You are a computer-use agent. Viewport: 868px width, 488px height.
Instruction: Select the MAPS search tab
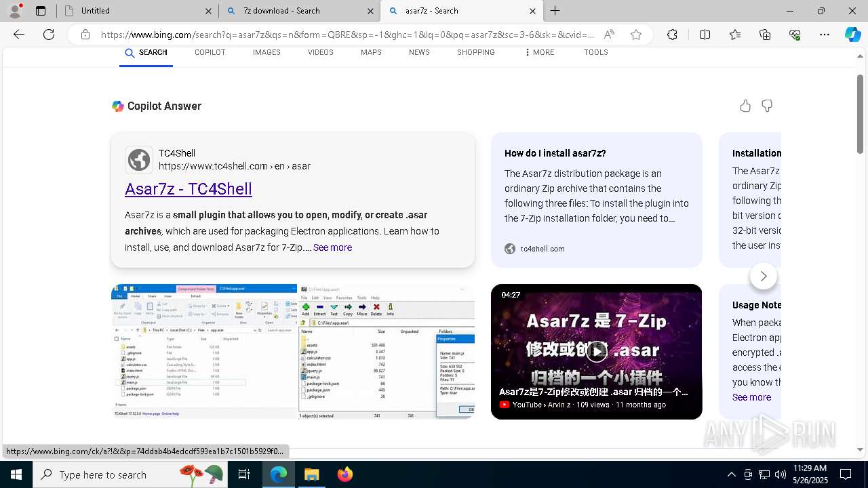[x=371, y=52]
